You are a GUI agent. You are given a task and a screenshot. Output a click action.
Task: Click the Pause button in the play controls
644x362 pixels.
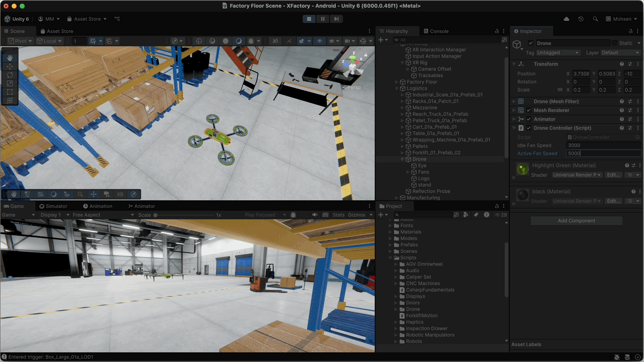(x=322, y=19)
